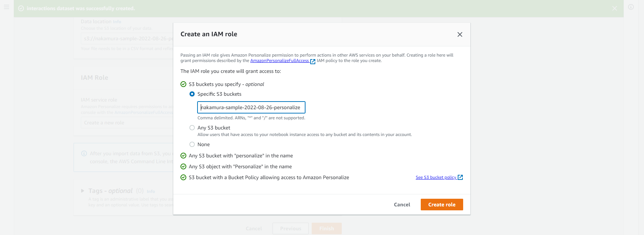Close the Create an IAM role dialog
This screenshot has width=644, height=235.
pyautogui.click(x=460, y=34)
